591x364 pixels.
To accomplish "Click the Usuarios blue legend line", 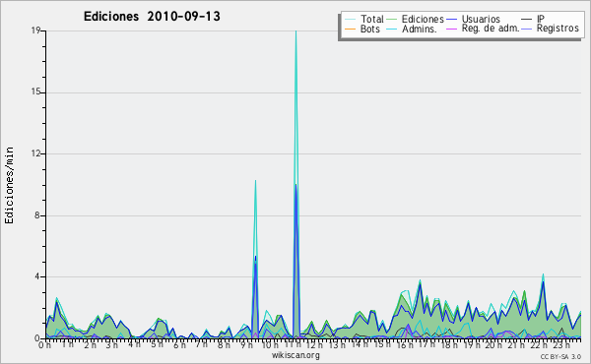I will coord(451,20).
